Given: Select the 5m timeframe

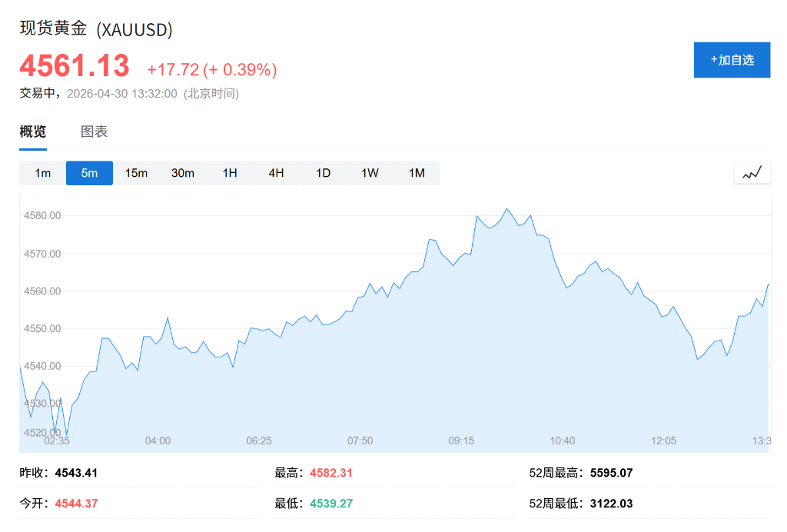Looking at the screenshot, I should [x=89, y=173].
